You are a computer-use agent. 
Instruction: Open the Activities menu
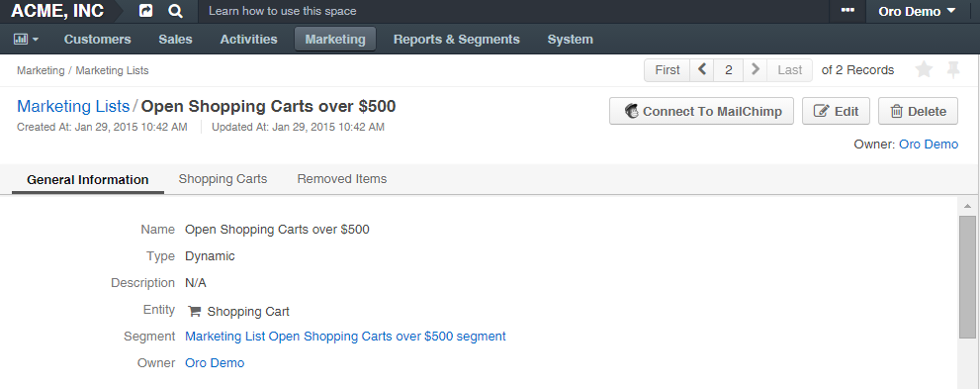(x=249, y=40)
